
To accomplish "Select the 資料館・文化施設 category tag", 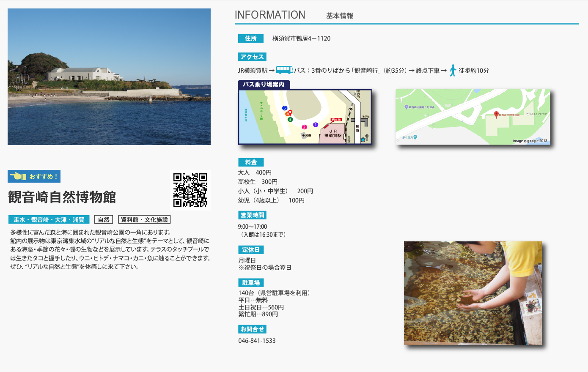I will point(144,220).
